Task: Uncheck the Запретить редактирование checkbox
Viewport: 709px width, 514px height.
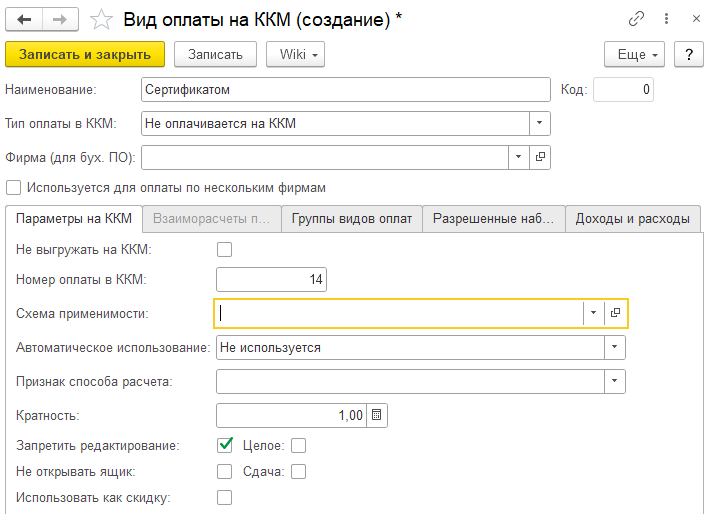Action: click(x=224, y=445)
